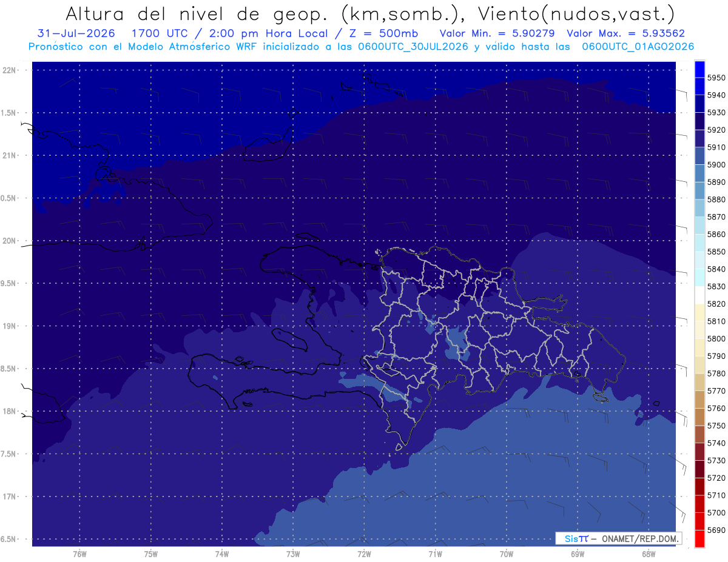Click the 5950 colorbar label

716,78
